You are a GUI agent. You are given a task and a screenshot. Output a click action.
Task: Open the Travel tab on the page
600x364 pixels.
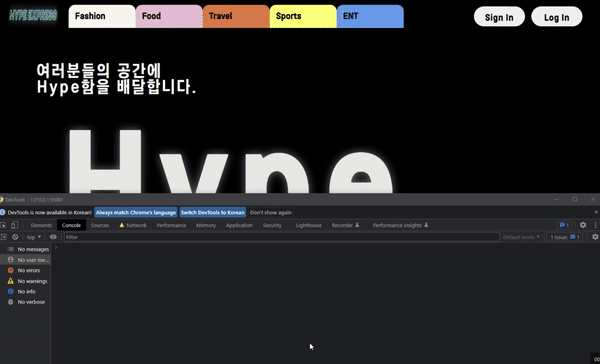coord(236,16)
